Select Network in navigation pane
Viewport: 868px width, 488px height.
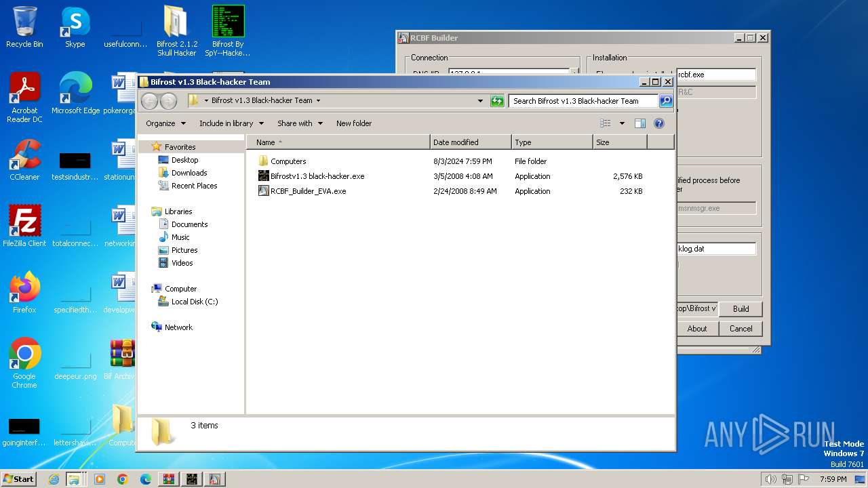click(x=178, y=327)
